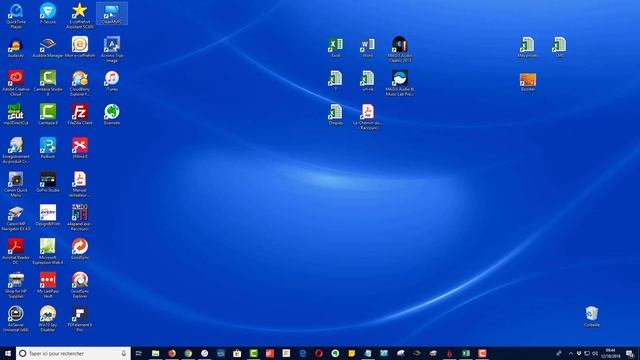Launch the GoPro Studio shortcut
The image size is (640, 360).
pyautogui.click(x=48, y=182)
